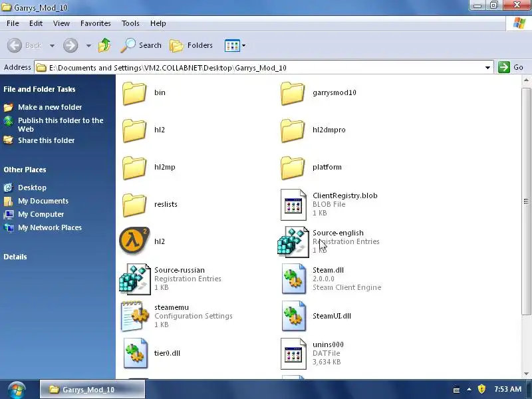
Task: Select the hl2dmpro folder icon
Action: pyautogui.click(x=293, y=130)
